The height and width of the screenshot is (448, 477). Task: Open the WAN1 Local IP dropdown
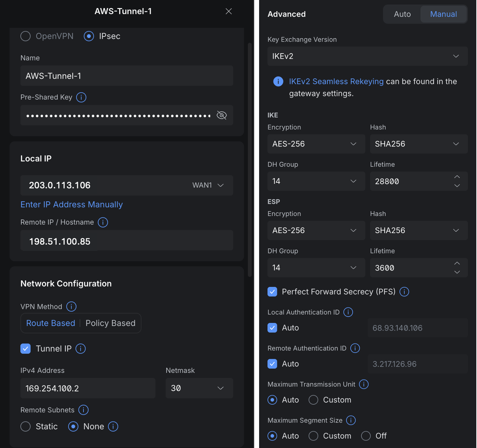(208, 185)
